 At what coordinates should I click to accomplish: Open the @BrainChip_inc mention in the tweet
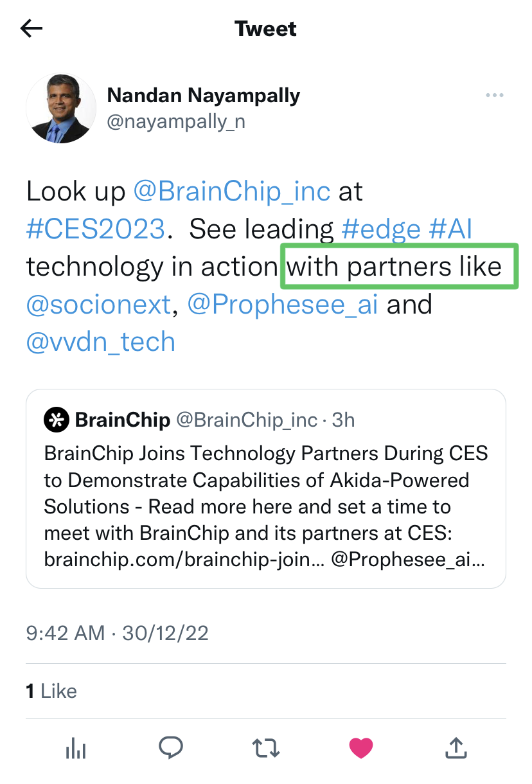[x=231, y=191]
